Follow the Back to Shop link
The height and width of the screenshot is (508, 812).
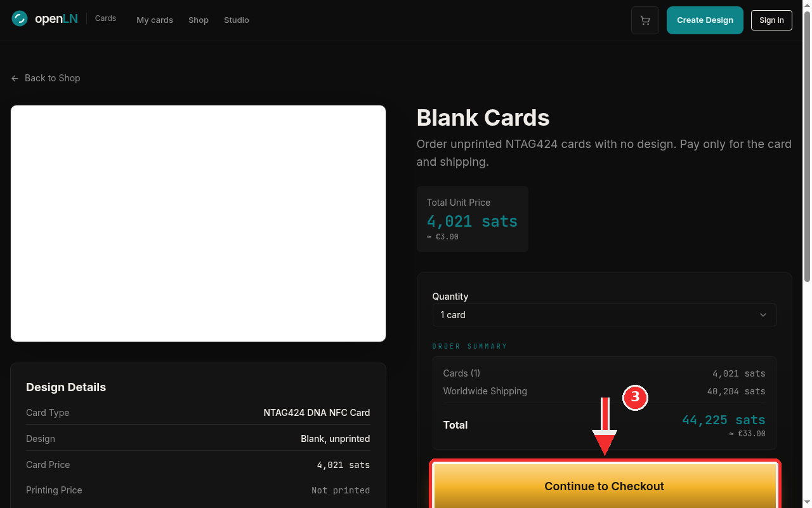point(46,78)
